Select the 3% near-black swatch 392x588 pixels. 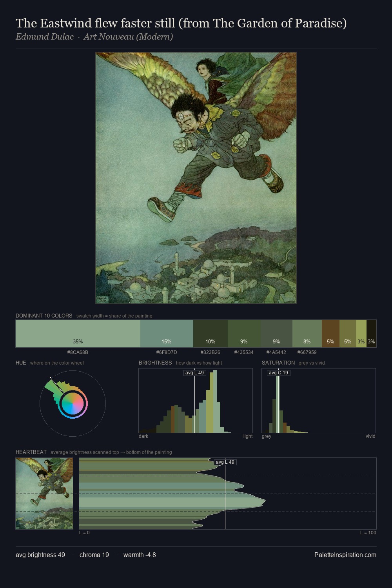tap(371, 334)
